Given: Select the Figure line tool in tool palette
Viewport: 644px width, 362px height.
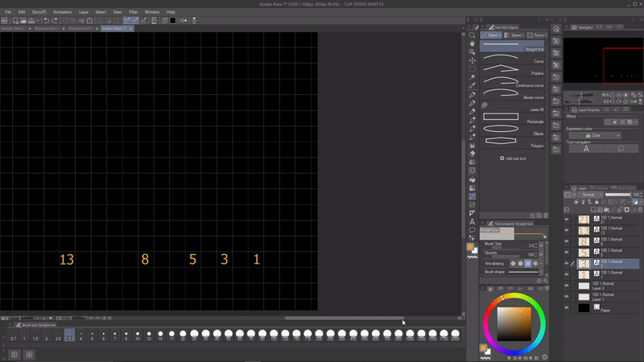Looking at the screenshot, I should [x=473, y=196].
